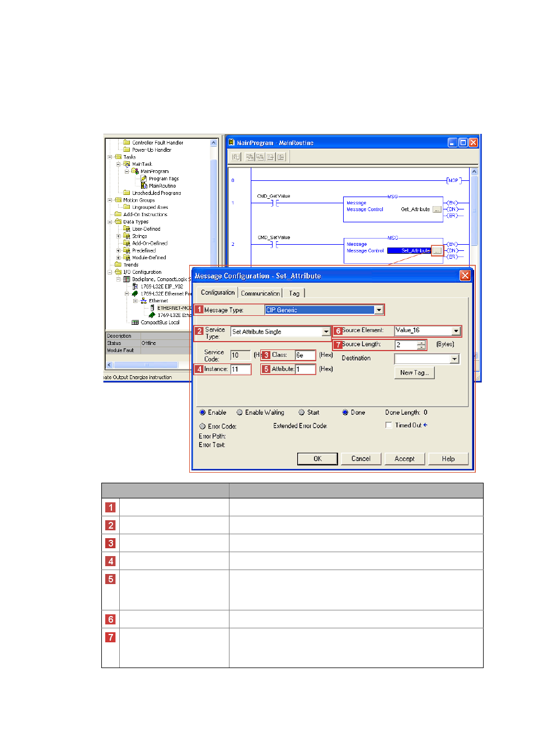The image size is (534, 756).
Task: Click the CMD_SetValue contact on rung 2
Action: tap(274, 244)
